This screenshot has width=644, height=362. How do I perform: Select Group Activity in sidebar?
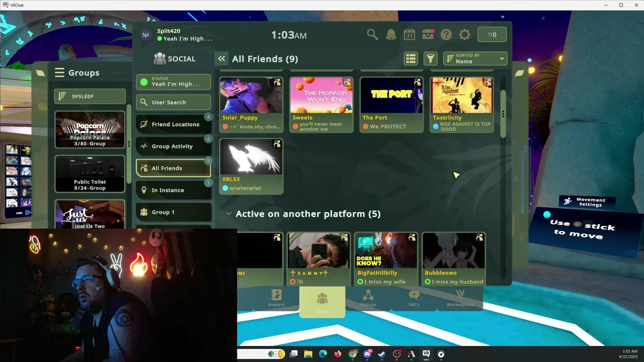point(173,146)
